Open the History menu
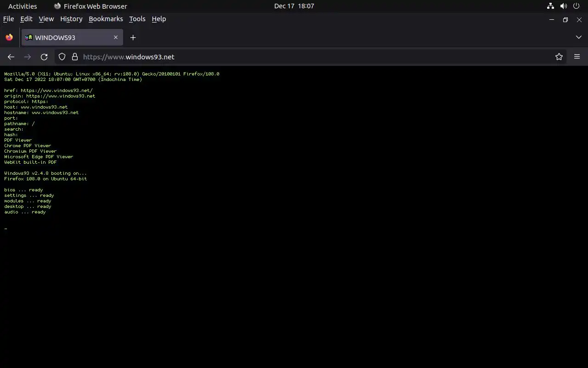 click(x=71, y=19)
